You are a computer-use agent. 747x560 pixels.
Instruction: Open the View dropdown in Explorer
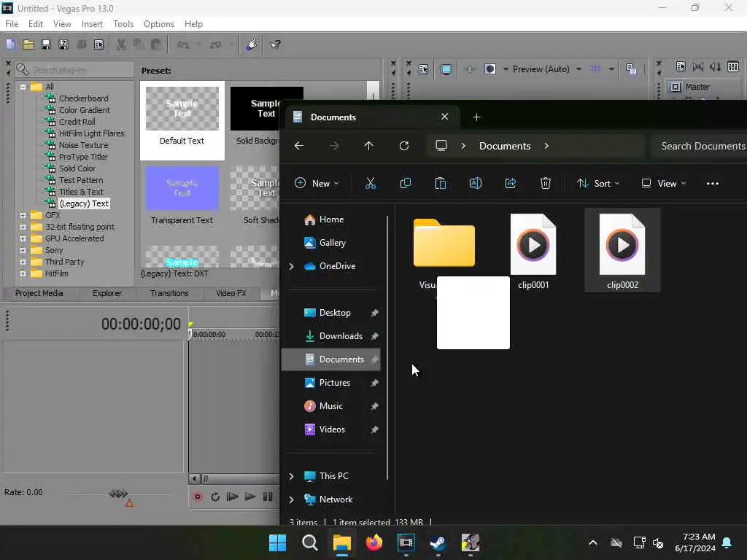(664, 183)
